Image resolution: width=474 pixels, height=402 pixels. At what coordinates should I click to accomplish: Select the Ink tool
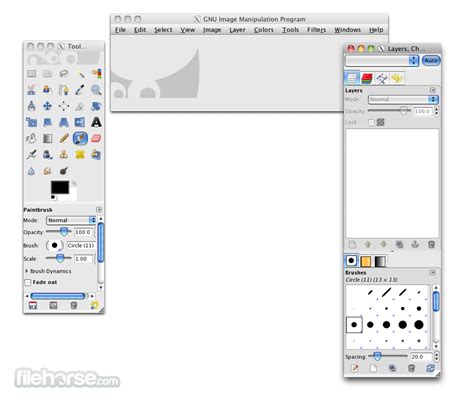click(47, 154)
